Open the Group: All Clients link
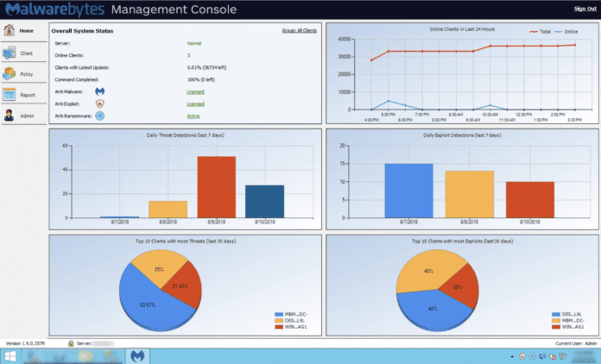 (300, 30)
